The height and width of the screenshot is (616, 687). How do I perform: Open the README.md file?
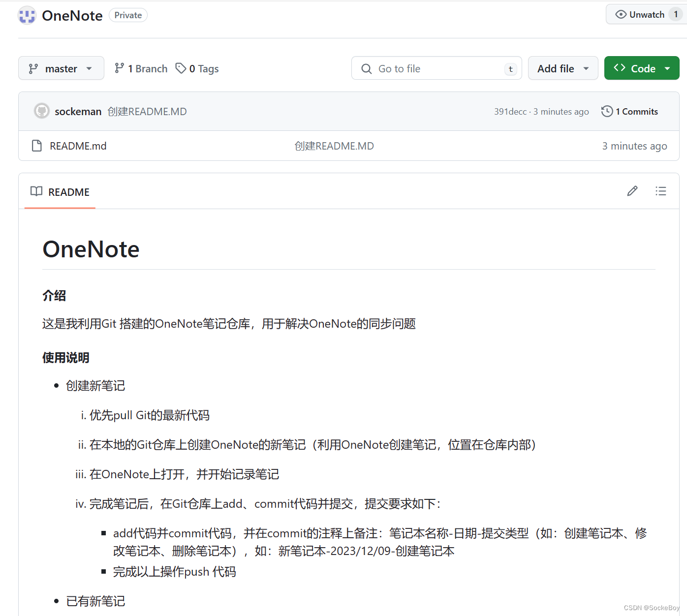click(78, 146)
